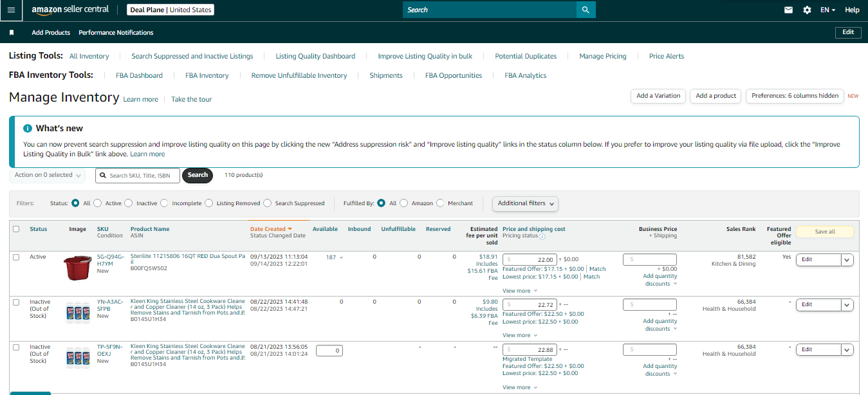Check the Sterilite product row checkbox
The image size is (868, 395).
pyautogui.click(x=16, y=257)
